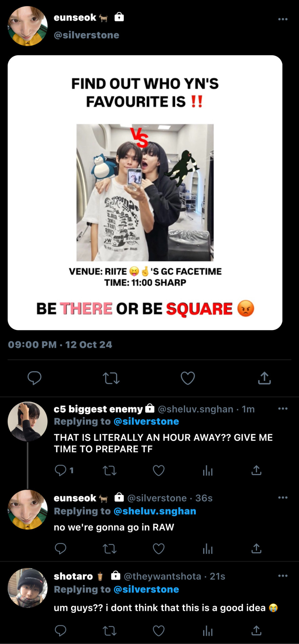View analytics for shotaro's reply
Screen dimensions: 299x644
[x=207, y=631]
